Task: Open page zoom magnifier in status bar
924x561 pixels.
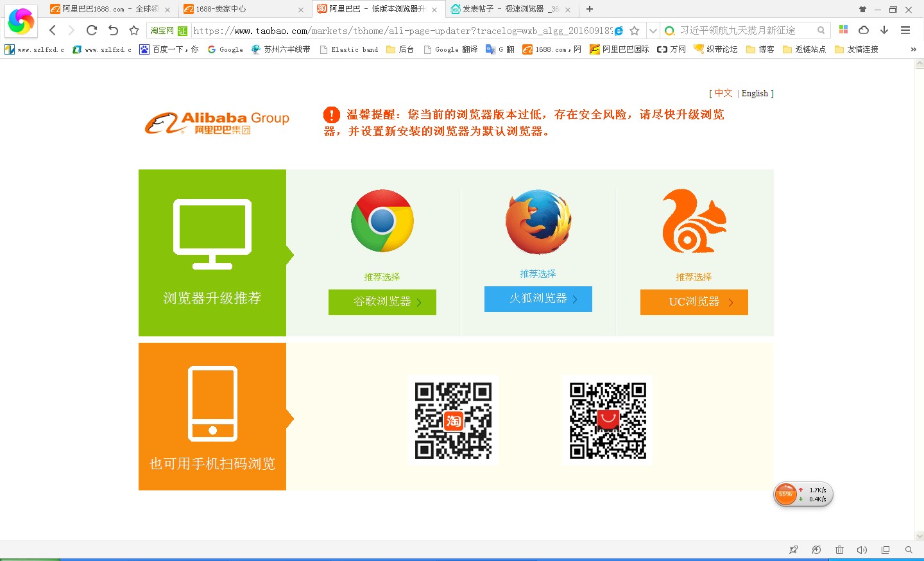Action: coord(909,550)
